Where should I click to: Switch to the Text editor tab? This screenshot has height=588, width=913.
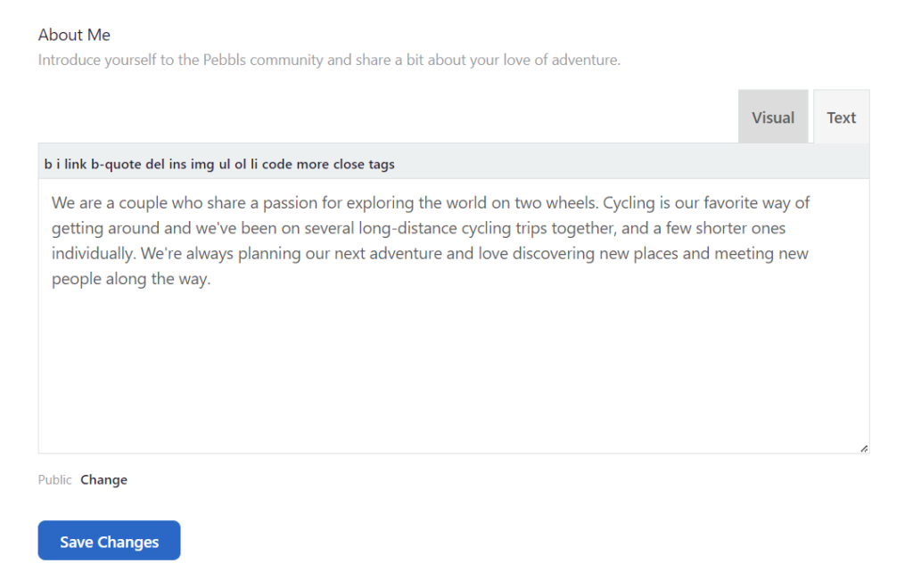click(x=841, y=117)
